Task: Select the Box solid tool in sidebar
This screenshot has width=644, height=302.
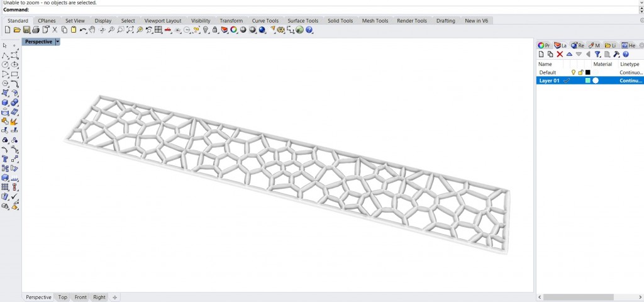Action: (x=5, y=103)
